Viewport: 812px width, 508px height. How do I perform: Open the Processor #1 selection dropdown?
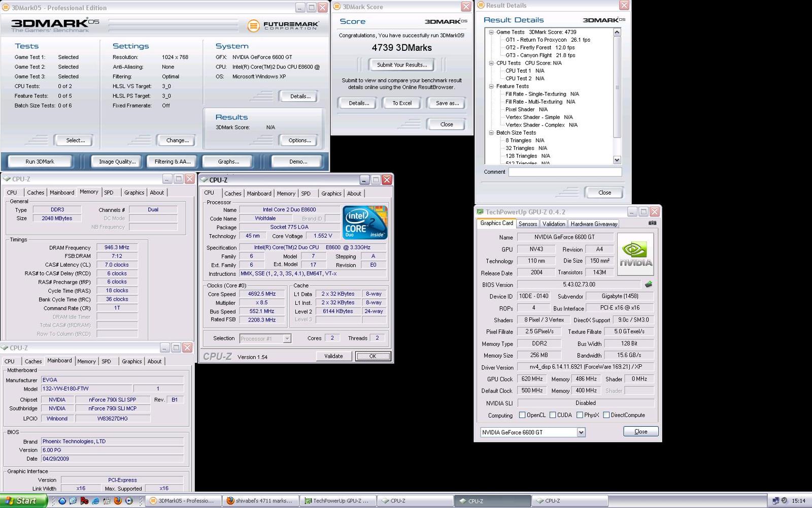coord(287,338)
